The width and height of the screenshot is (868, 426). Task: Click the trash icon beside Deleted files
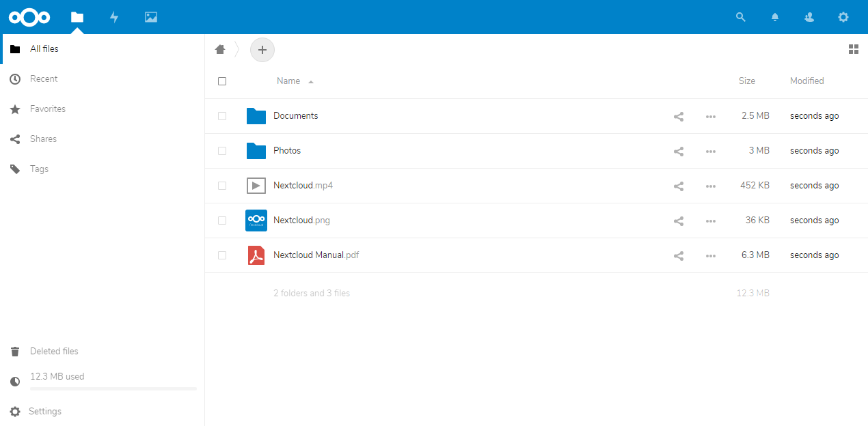click(15, 352)
